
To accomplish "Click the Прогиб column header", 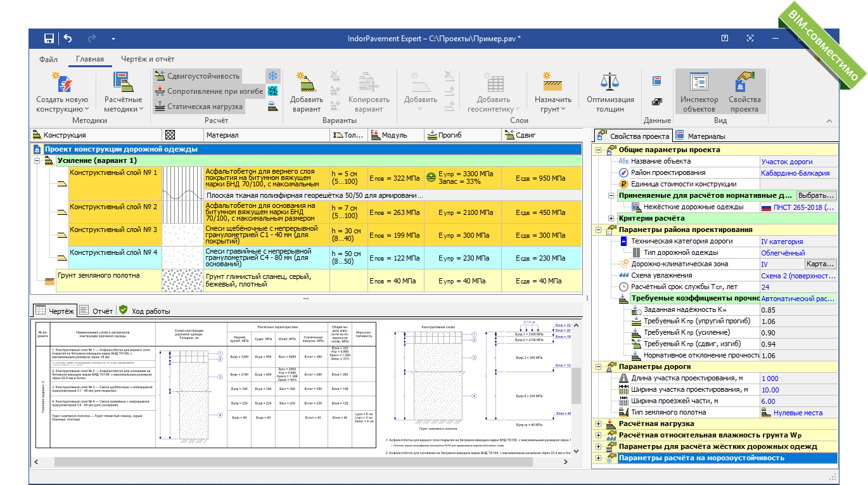I will pyautogui.click(x=463, y=135).
